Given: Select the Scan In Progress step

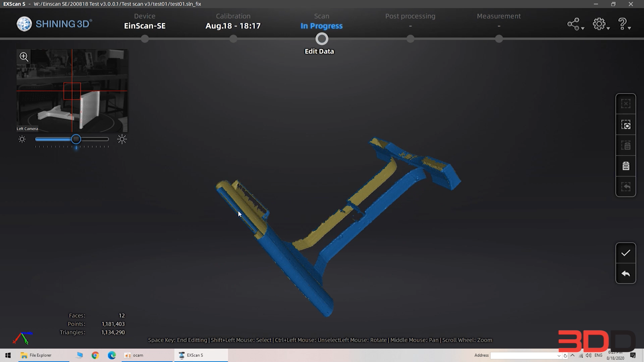Looking at the screenshot, I should tap(321, 21).
